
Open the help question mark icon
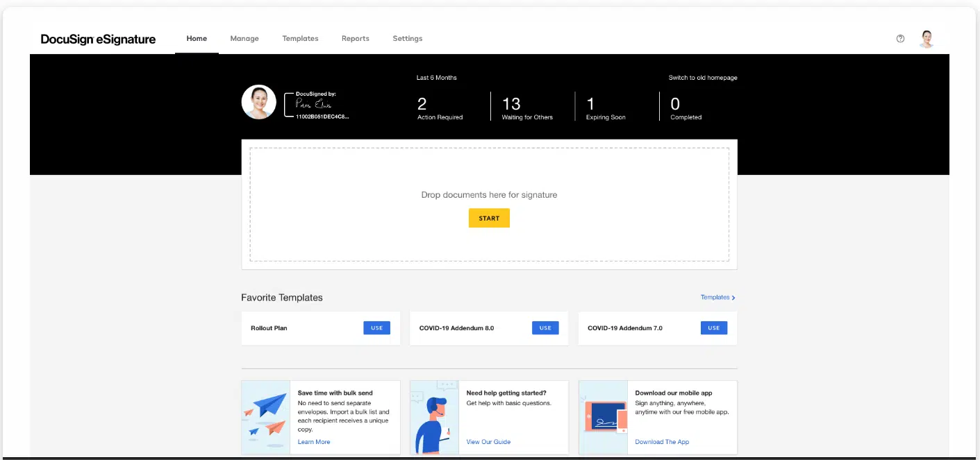tap(900, 39)
